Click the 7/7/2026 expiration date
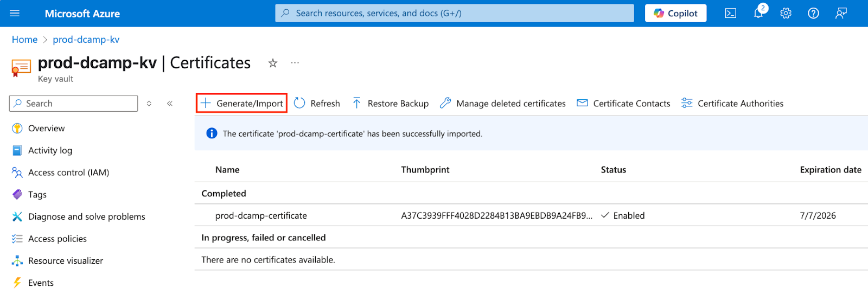 [x=818, y=215]
